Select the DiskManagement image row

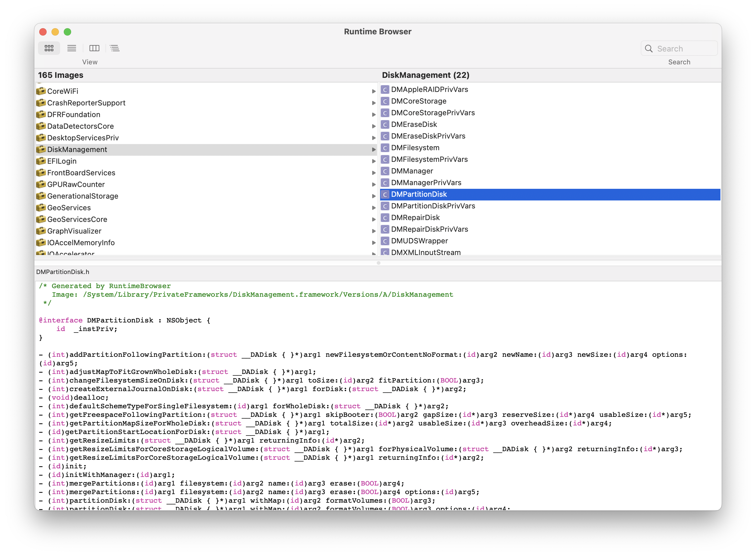click(x=206, y=150)
